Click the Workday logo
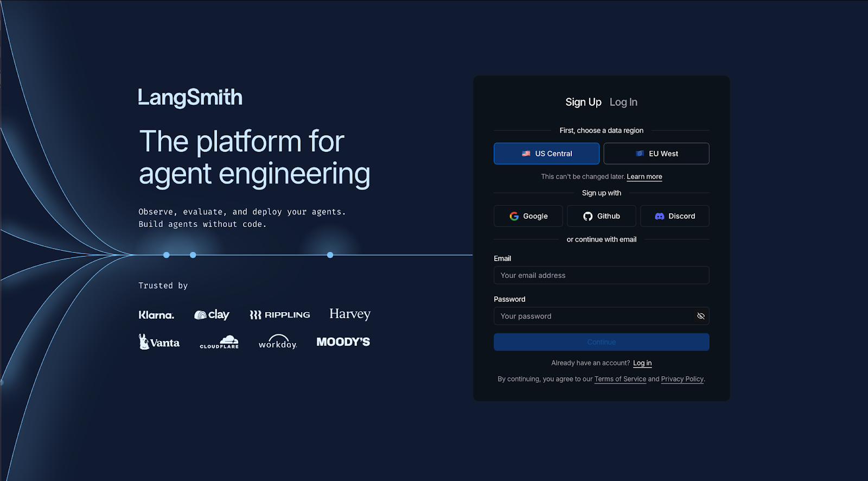Viewport: 868px width, 481px height. 277,342
